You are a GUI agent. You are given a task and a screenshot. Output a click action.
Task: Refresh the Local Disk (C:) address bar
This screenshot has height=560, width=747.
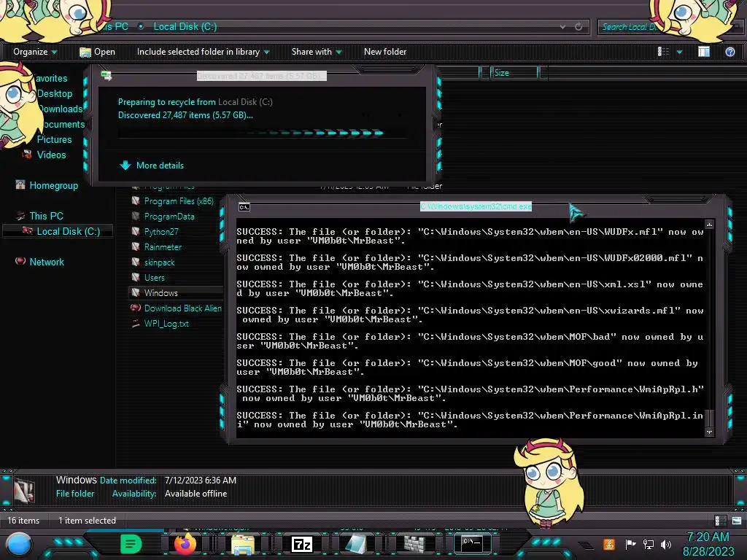578,27
